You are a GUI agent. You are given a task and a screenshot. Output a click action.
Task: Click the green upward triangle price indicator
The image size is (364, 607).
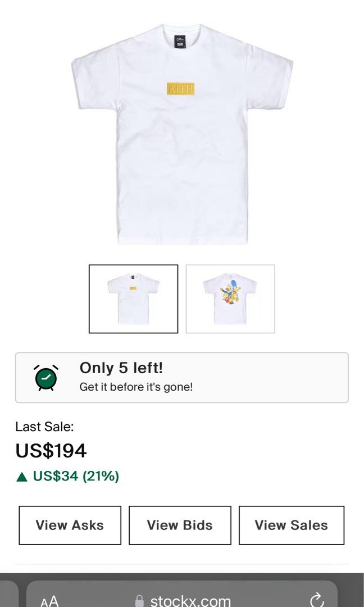point(22,477)
